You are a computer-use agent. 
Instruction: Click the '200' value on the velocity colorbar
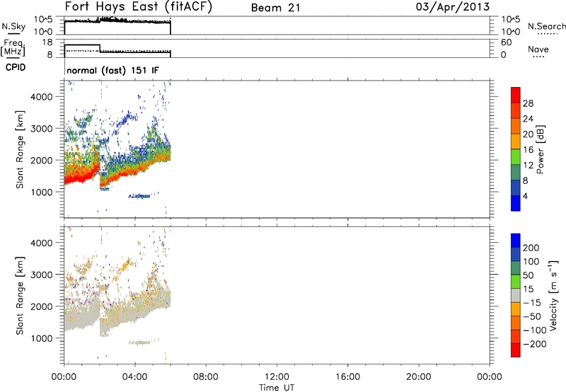pos(531,248)
